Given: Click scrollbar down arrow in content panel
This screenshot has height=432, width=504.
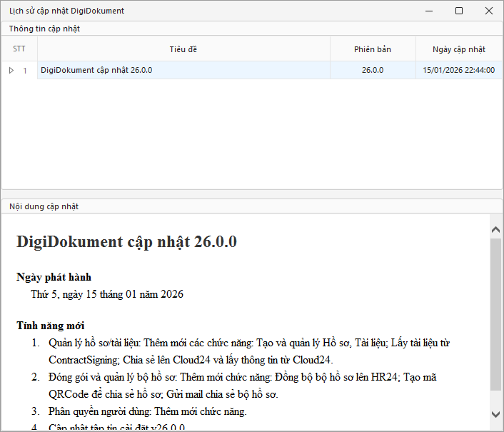Looking at the screenshot, I should (495, 414).
